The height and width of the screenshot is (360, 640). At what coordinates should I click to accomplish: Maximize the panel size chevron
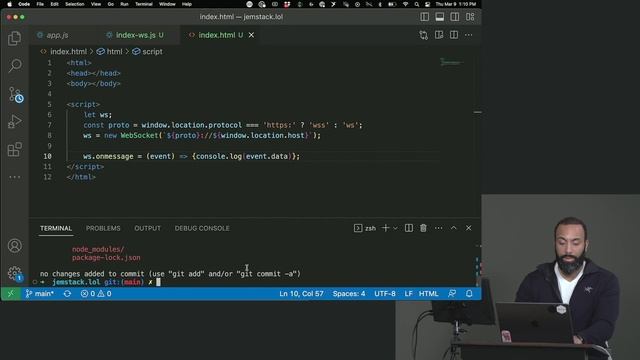[453, 228]
